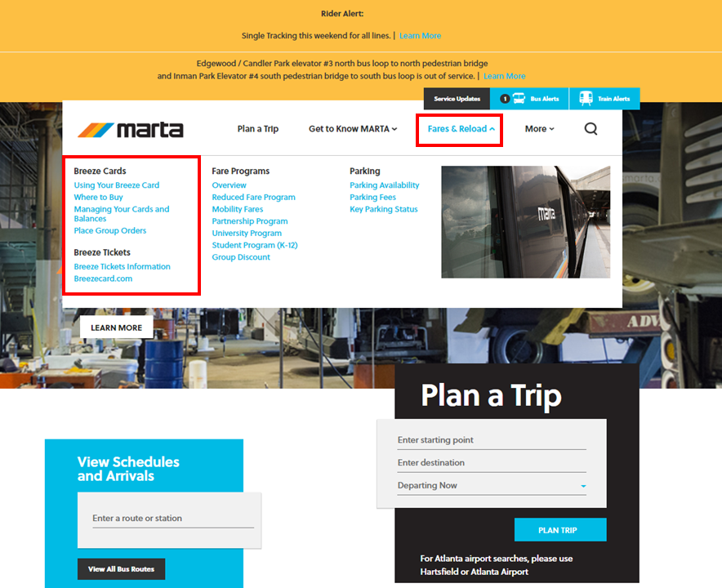Click View All Bus Routes button
The height and width of the screenshot is (588, 722).
pos(121,569)
